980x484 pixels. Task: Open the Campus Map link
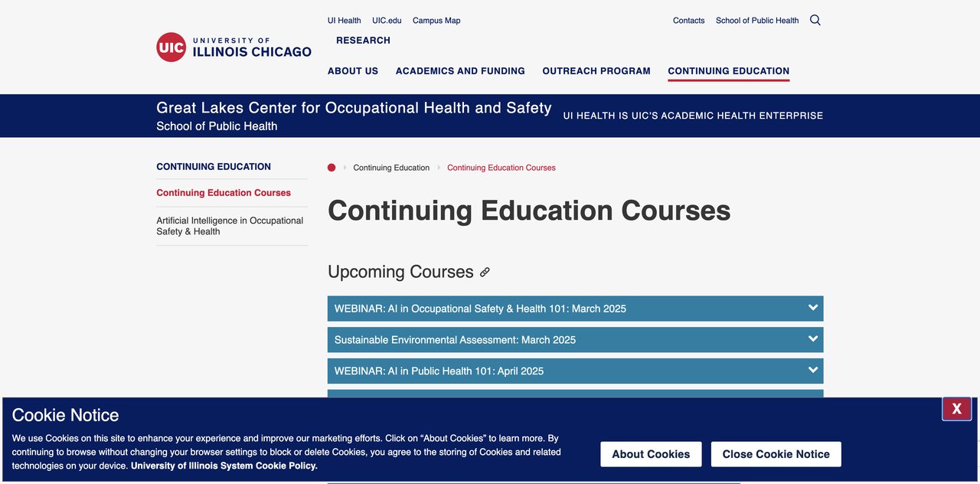pyautogui.click(x=436, y=21)
